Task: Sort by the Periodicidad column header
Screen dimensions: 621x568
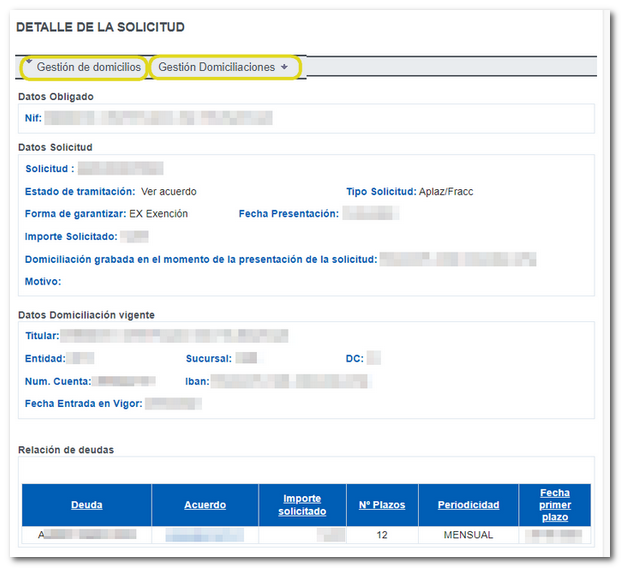Action: click(x=468, y=505)
